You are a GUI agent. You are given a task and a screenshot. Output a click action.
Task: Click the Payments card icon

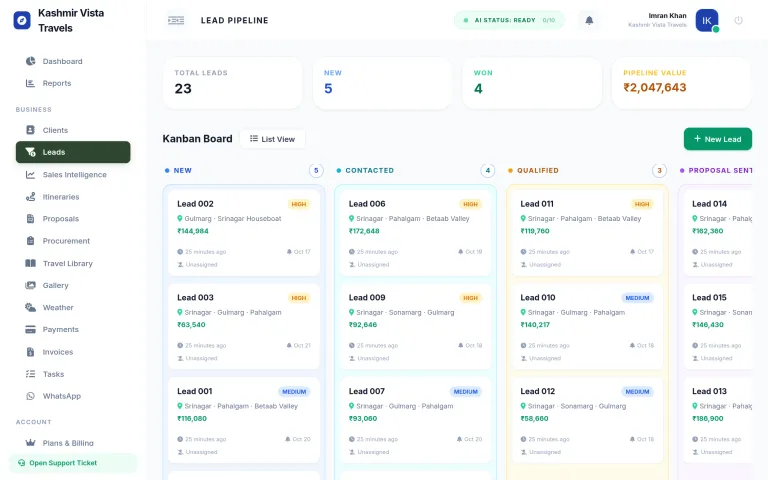[x=30, y=329]
